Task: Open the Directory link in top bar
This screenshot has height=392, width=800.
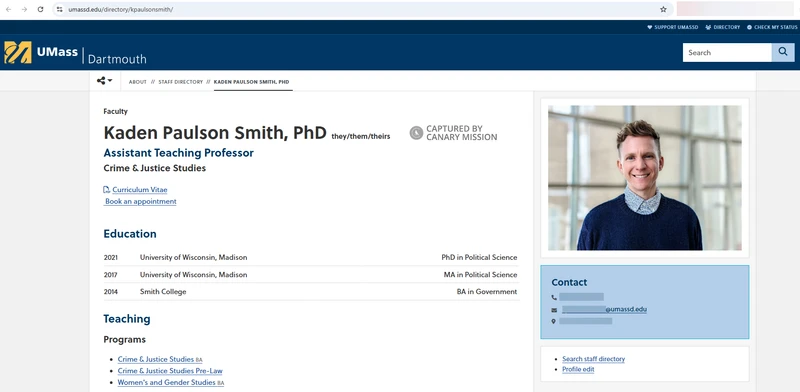Action: click(722, 27)
